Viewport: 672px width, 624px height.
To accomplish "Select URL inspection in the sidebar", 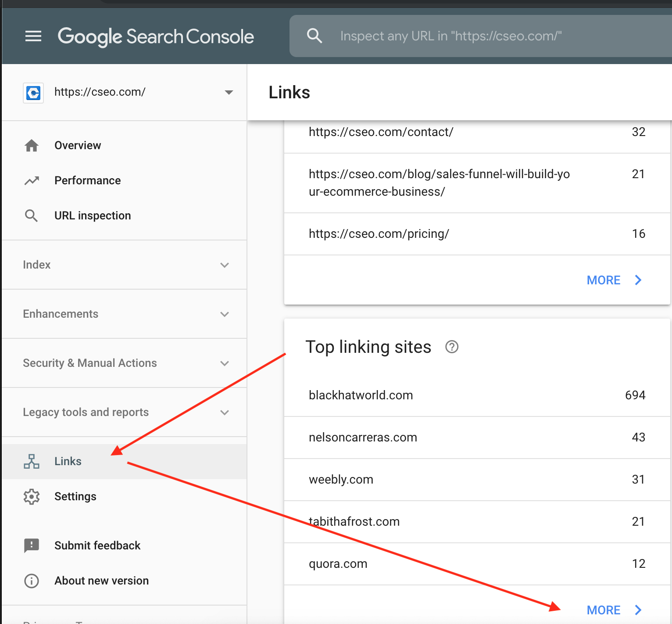I will click(x=125, y=215).
